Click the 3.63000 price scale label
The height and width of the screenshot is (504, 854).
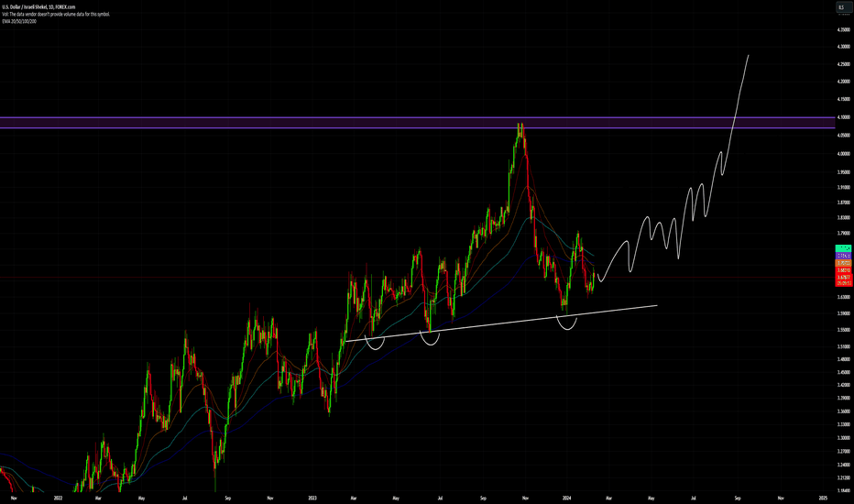843,298
